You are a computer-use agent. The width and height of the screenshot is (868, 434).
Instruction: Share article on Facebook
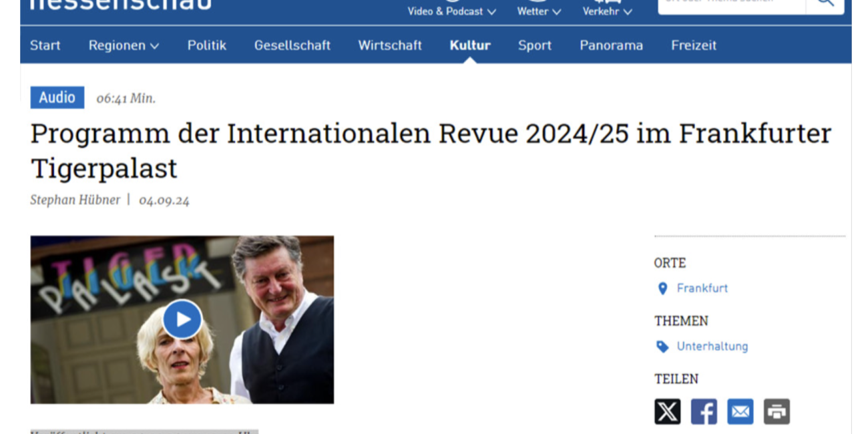pyautogui.click(x=703, y=411)
